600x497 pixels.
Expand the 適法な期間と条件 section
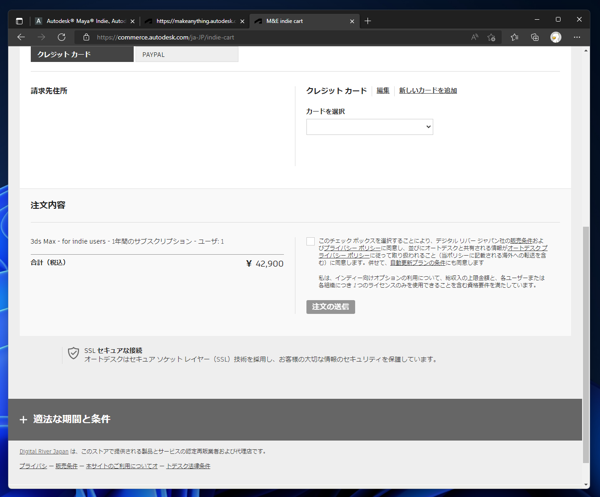click(x=295, y=419)
